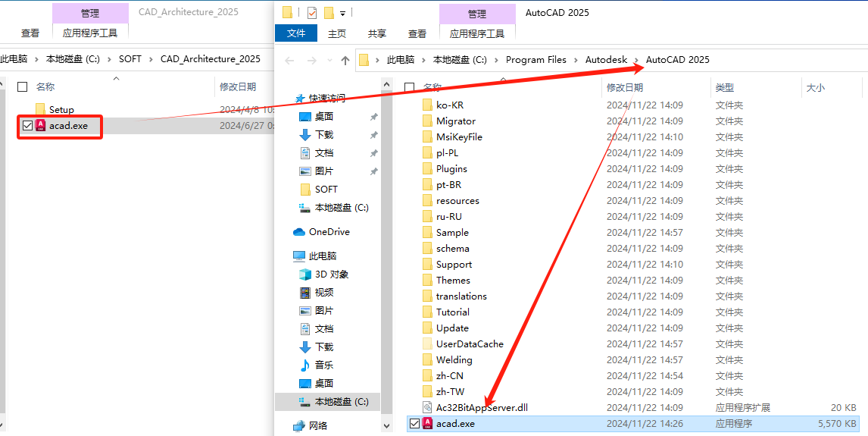Click the navigation pane up scroll arrow
Viewport: 868px width, 436px height.
pos(386,84)
